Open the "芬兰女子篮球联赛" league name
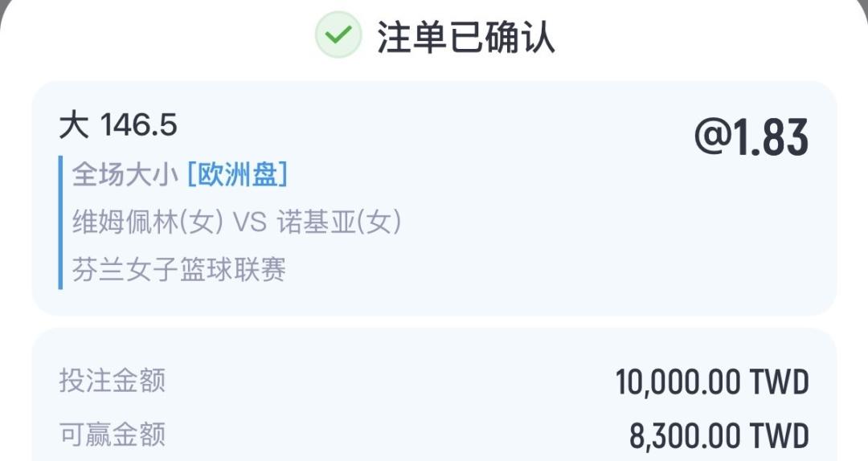This screenshot has height=461, width=868. [x=179, y=270]
